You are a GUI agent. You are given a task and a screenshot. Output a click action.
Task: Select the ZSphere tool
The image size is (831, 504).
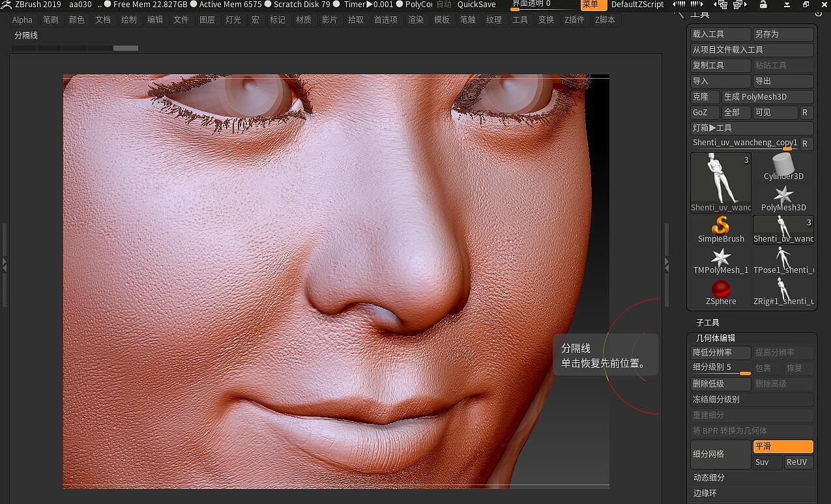721,292
